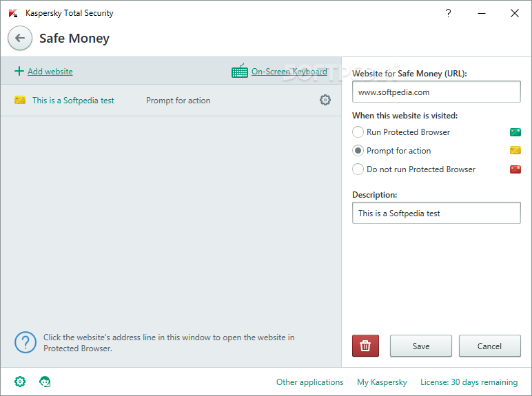Click the Description input field
The image size is (532, 396).
coord(436,213)
